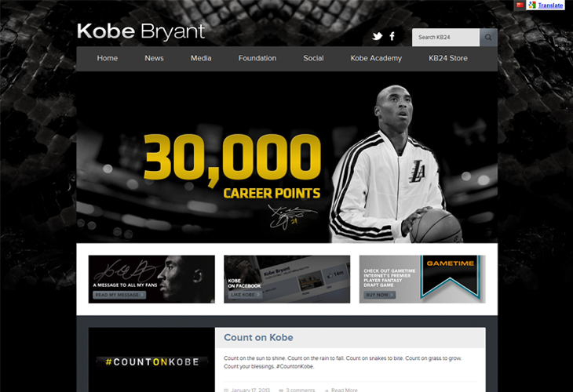573x392 pixels.
Task: Open Kobe's Facebook page icon
Action: 392,36
